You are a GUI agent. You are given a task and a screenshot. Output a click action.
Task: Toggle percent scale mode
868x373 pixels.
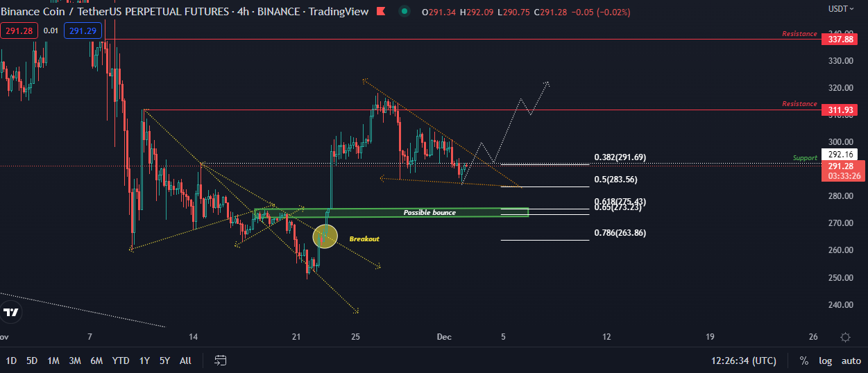(x=803, y=361)
